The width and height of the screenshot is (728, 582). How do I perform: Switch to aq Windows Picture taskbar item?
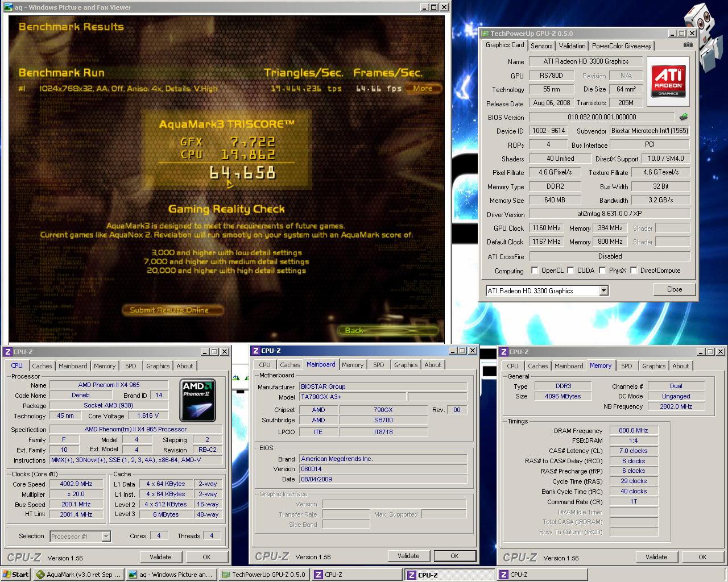point(172,575)
